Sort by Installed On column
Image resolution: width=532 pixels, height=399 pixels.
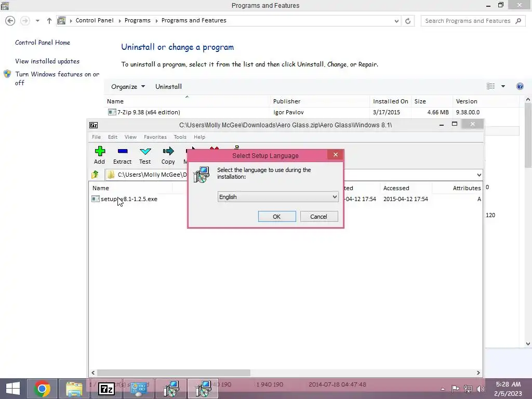point(391,101)
